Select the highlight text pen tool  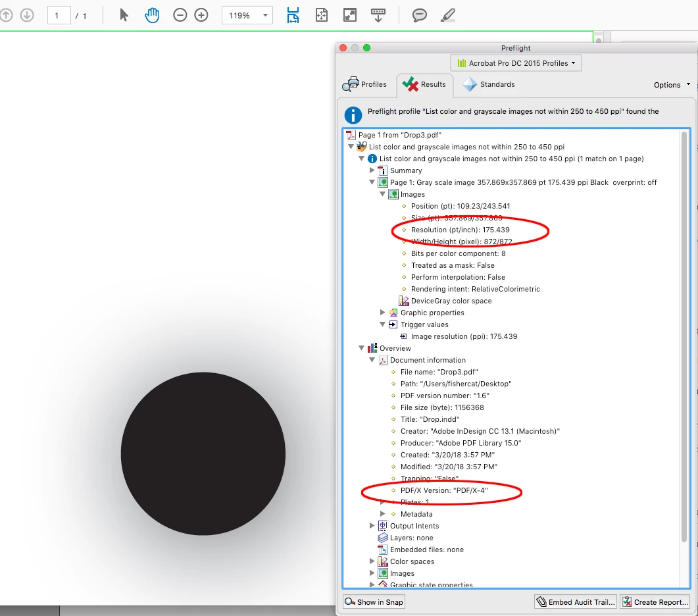tap(448, 15)
